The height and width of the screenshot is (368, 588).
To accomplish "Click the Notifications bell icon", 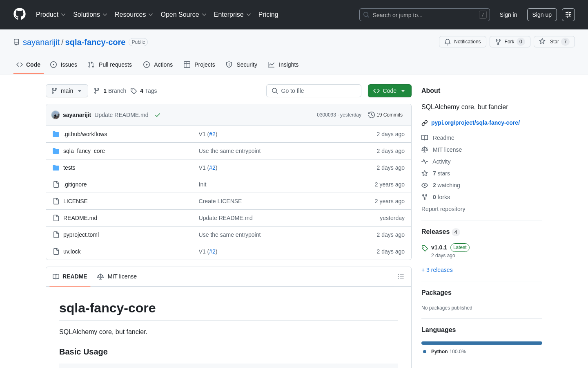I will 448,42.
